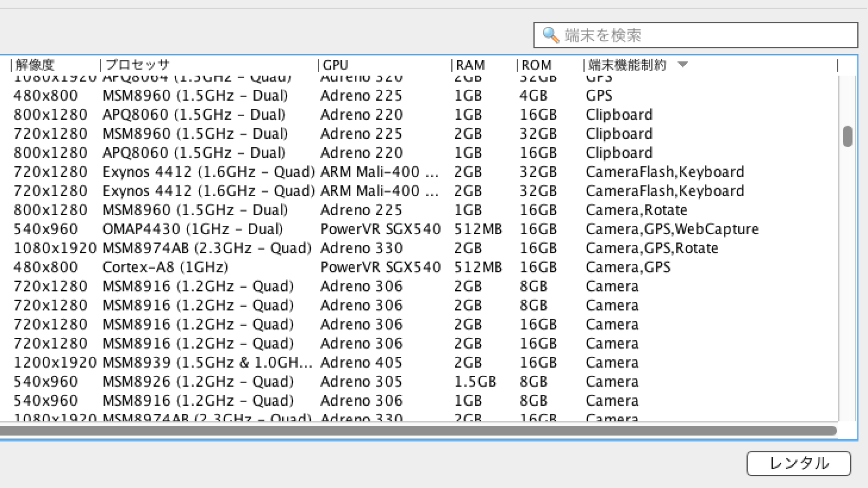Click the horizontal scrollbar at table bottom
The height and width of the screenshot is (488, 868).
419,431
